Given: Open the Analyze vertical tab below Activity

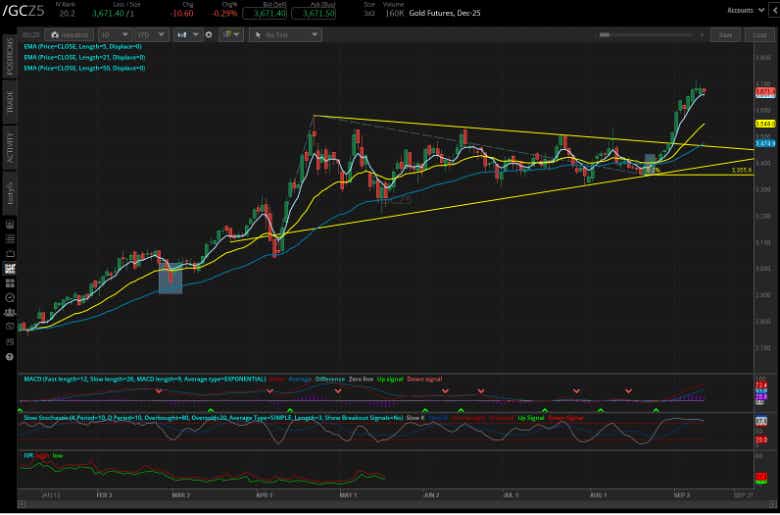Looking at the screenshot, I should point(9,192).
